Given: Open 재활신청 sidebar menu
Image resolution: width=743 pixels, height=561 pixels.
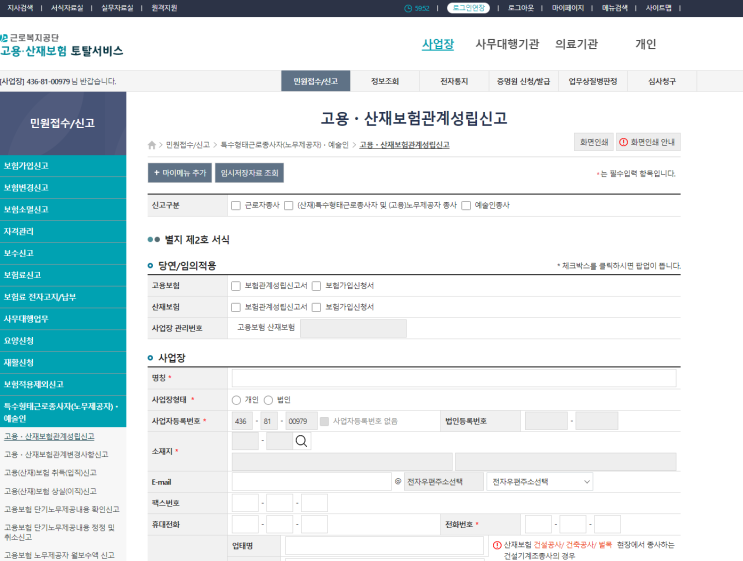Looking at the screenshot, I should tap(63, 362).
